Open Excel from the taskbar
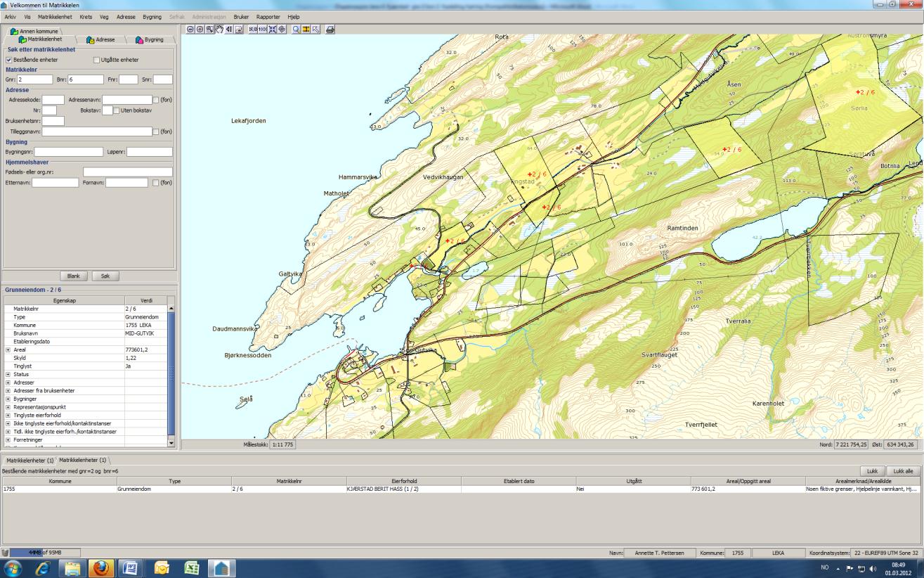 [x=192, y=568]
